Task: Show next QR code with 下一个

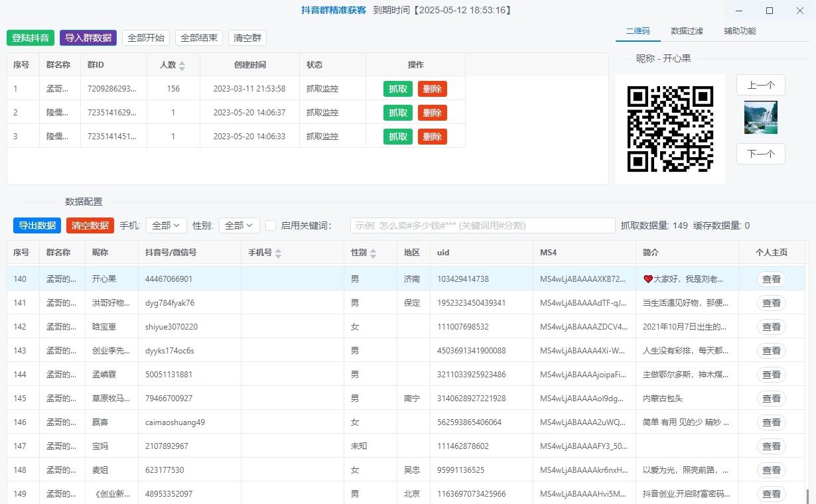Action: point(760,154)
